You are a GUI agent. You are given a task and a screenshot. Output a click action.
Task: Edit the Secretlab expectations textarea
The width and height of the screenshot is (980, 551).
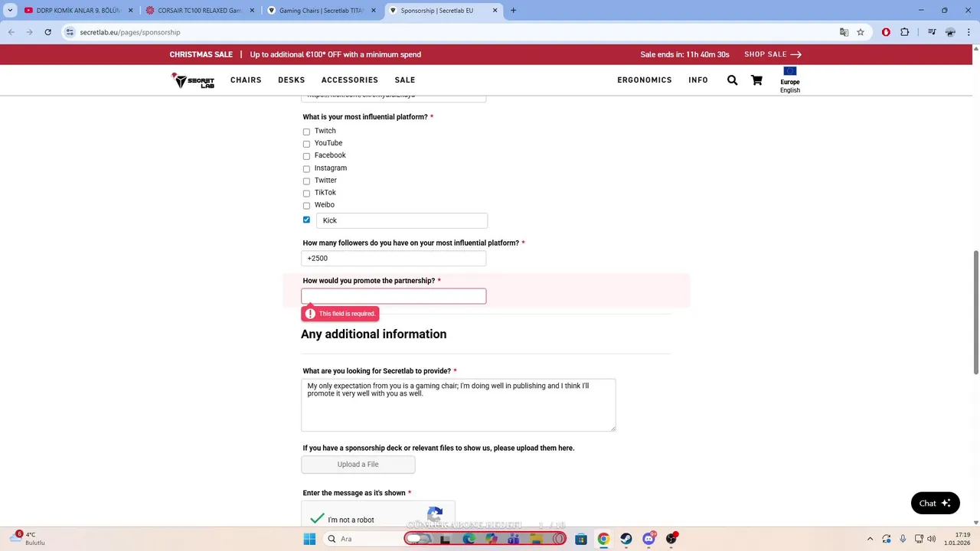click(459, 405)
